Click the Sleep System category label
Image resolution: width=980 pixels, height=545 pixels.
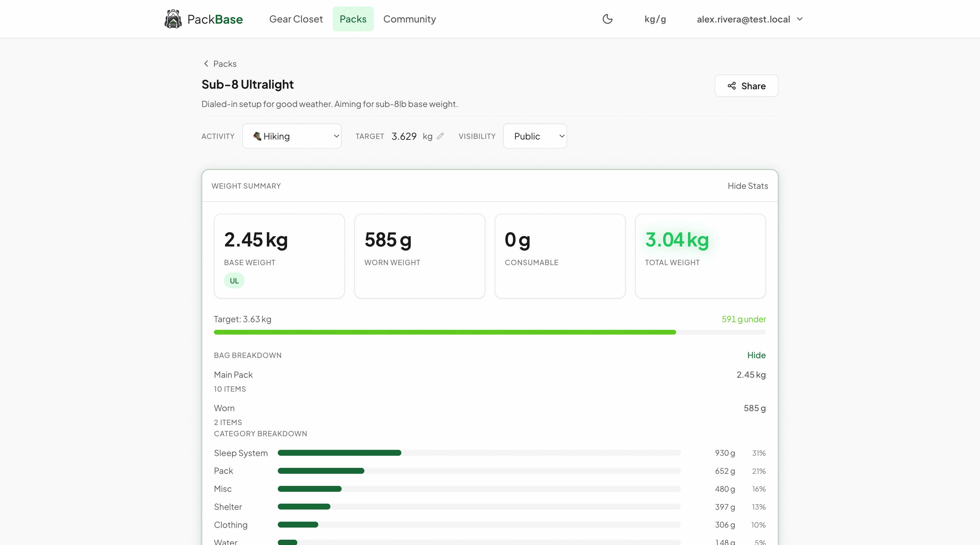[x=241, y=453]
